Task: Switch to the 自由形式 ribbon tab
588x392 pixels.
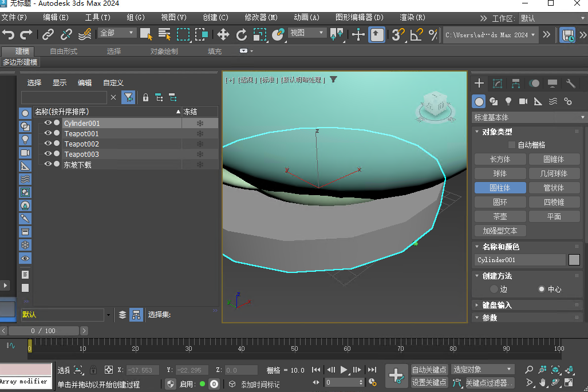Action: tap(64, 51)
